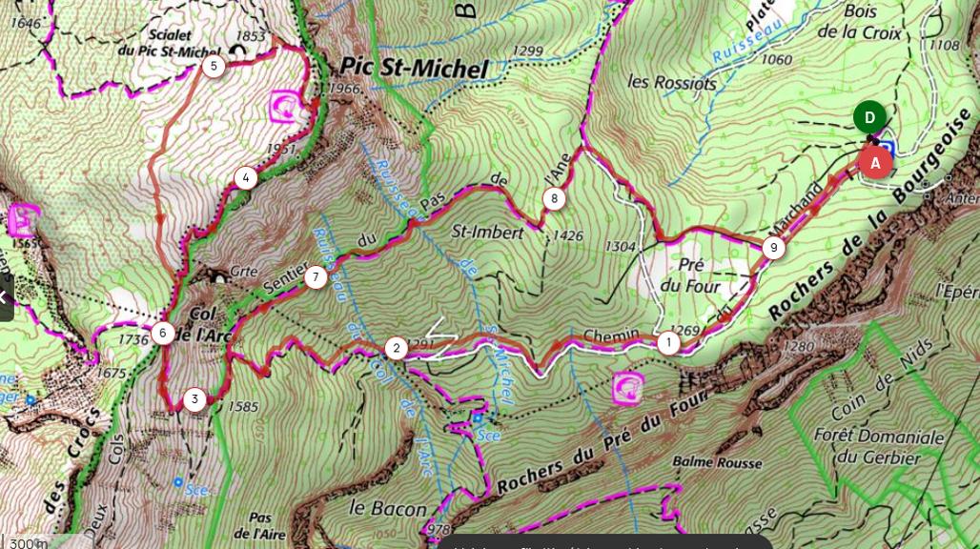The image size is (980, 549).
Task: Open waypoint marker number 9
Action: click(774, 248)
